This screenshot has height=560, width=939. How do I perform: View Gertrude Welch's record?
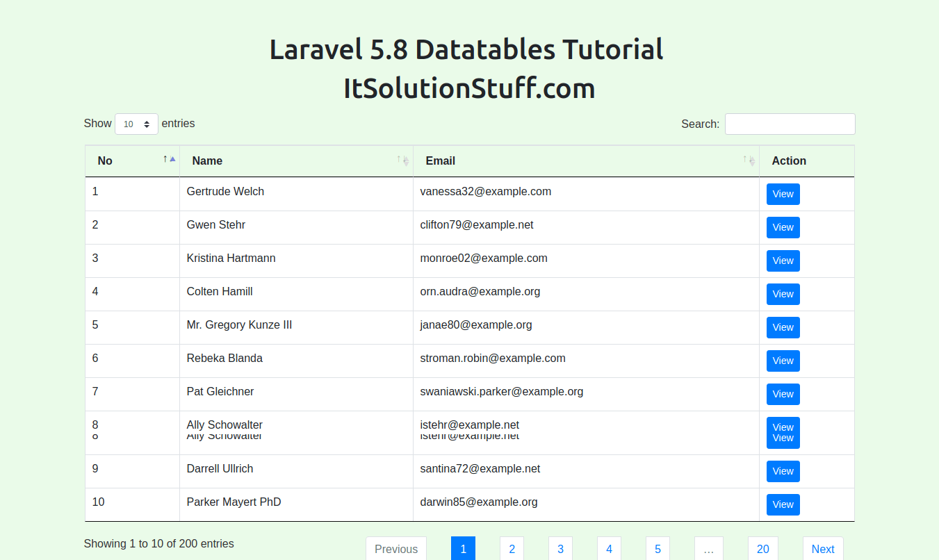[783, 194]
